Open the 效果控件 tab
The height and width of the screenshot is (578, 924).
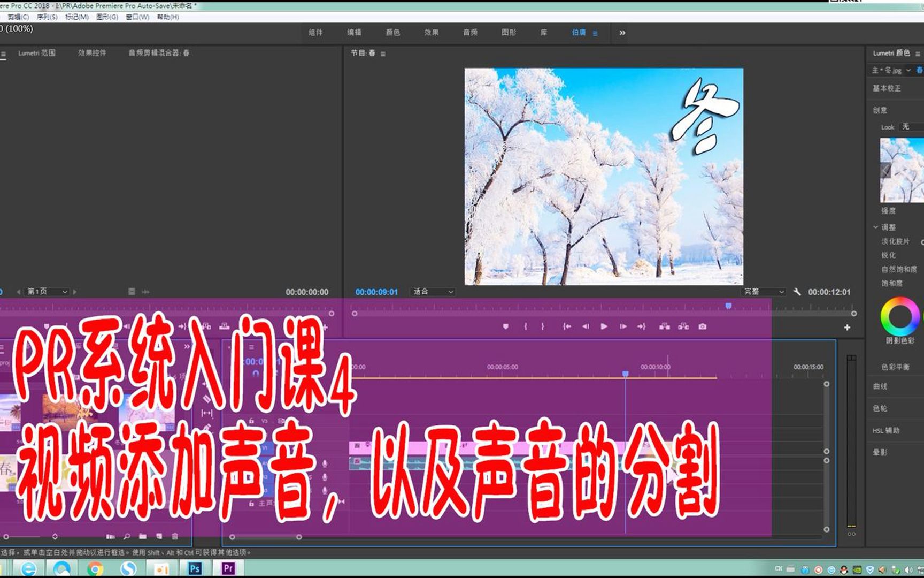(x=92, y=53)
